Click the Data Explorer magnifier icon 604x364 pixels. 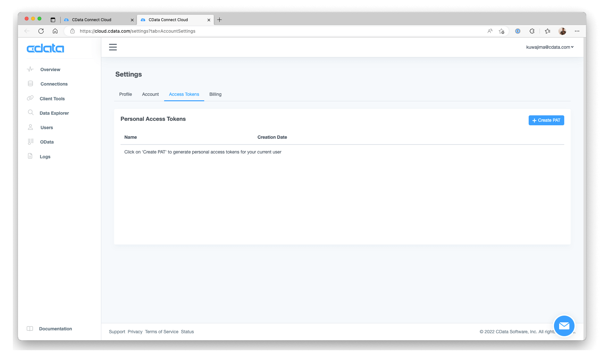30,112
